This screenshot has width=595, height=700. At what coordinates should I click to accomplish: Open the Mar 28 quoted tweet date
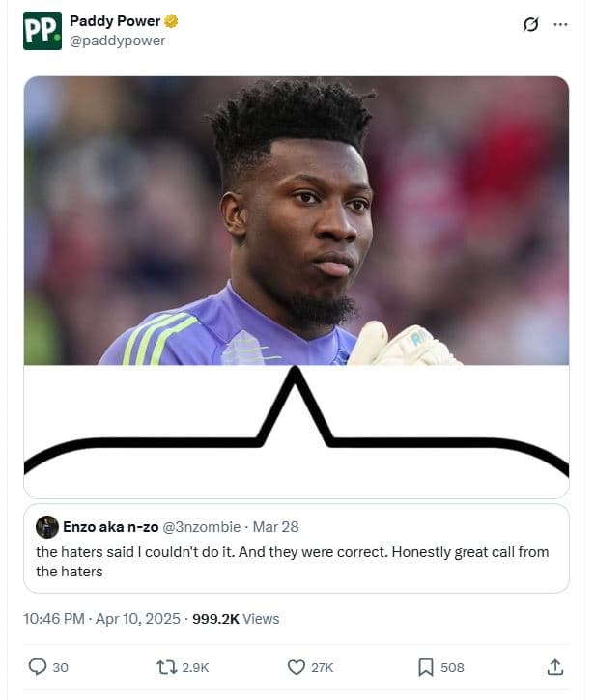click(275, 527)
